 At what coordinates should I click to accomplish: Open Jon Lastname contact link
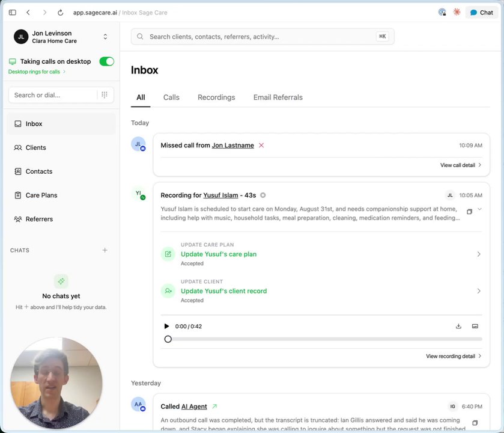pos(232,146)
